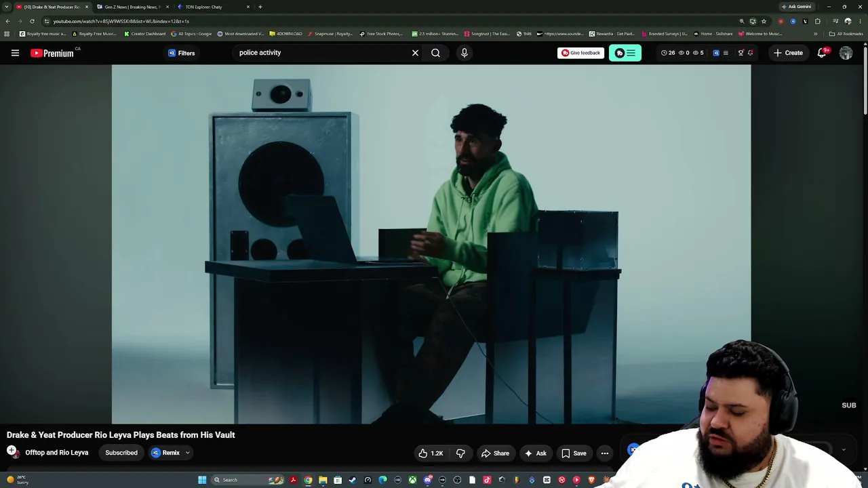
Task: Expand the Remix dropdown arrow
Action: pos(188,453)
